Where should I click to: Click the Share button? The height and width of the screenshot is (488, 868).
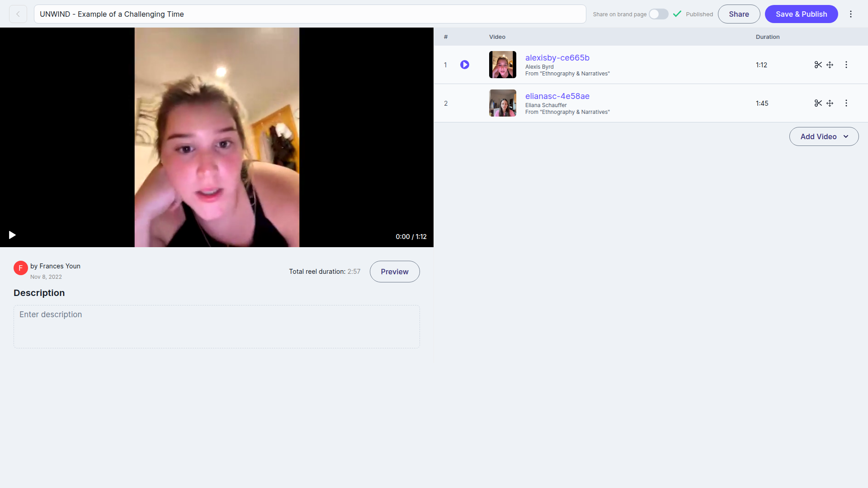[739, 14]
